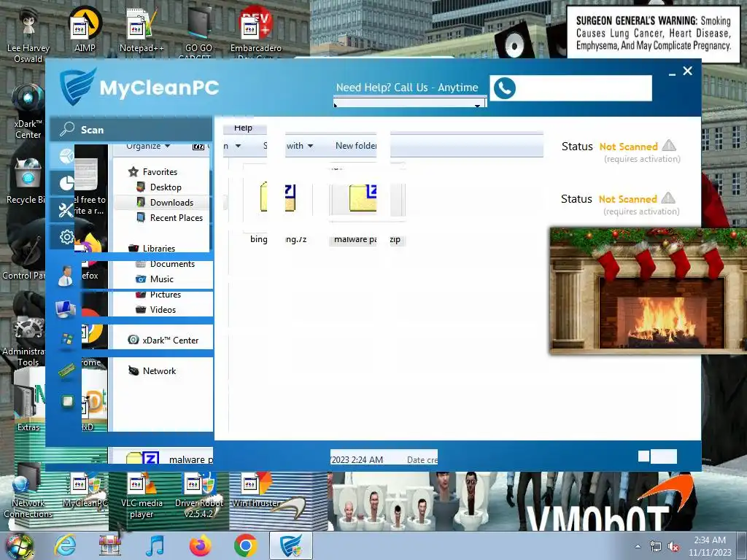This screenshot has height=560, width=747.
Task: Select Desktop under Favorites
Action: (166, 187)
